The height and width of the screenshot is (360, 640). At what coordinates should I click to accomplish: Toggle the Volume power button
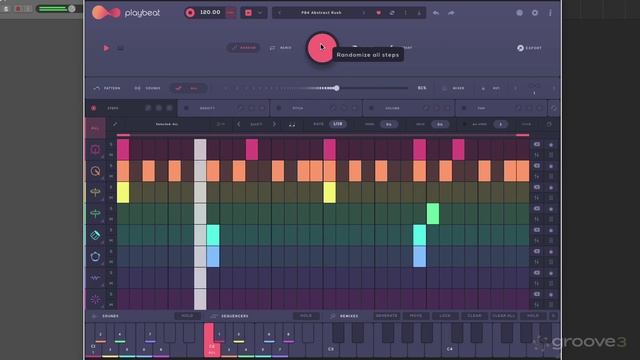pos(371,108)
